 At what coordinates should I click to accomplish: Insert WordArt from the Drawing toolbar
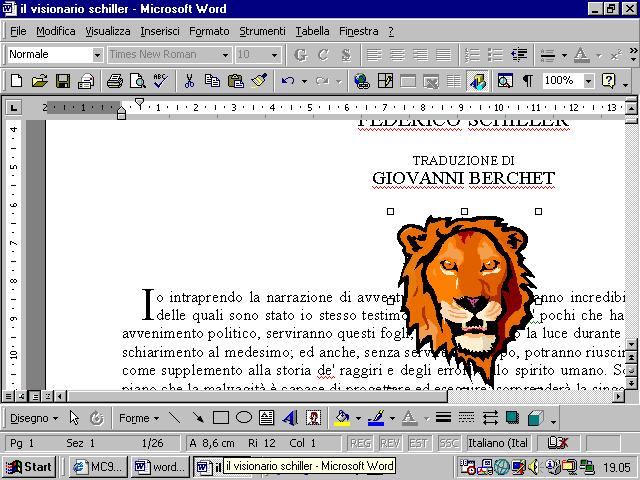(290, 418)
